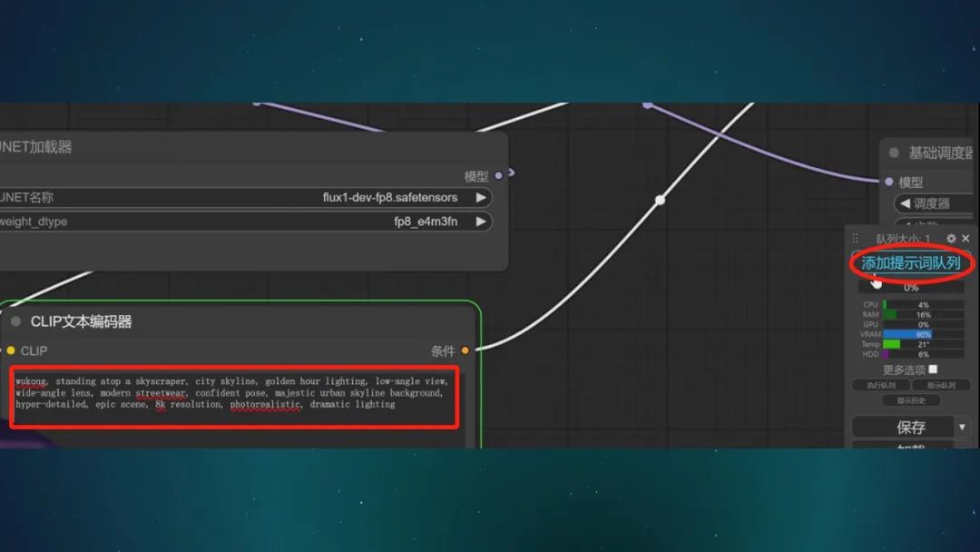
Task: Collapse the CLIP文本编码器 node via its dot
Action: coord(16,321)
